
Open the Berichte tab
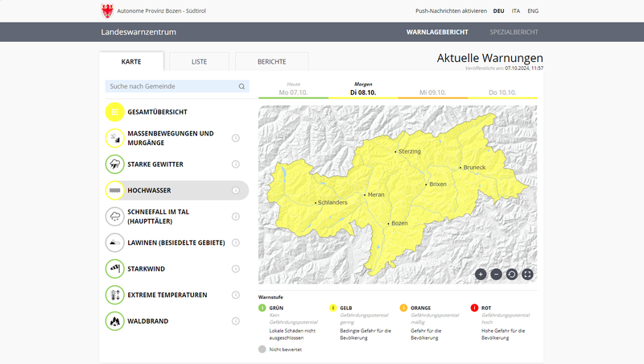tap(272, 62)
